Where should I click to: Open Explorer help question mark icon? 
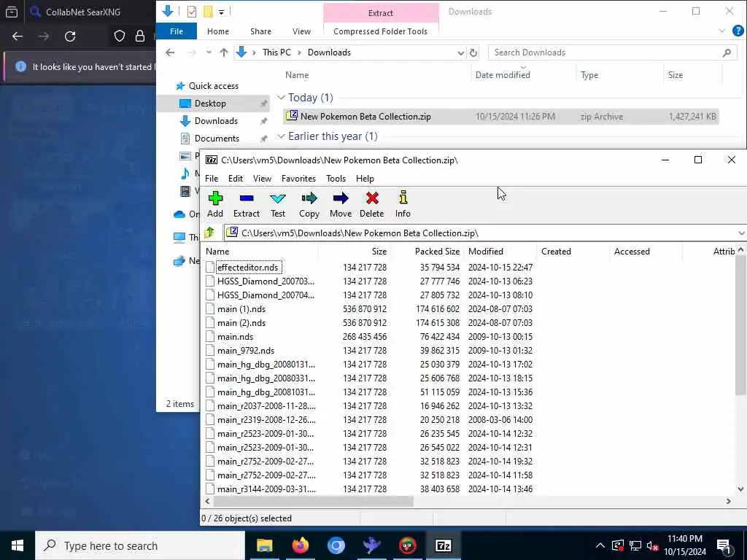click(x=738, y=31)
